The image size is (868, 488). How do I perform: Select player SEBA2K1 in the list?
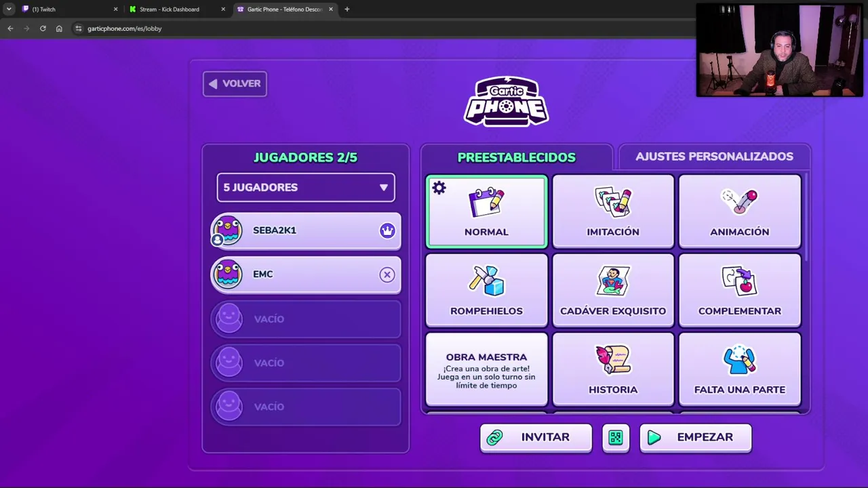(306, 231)
